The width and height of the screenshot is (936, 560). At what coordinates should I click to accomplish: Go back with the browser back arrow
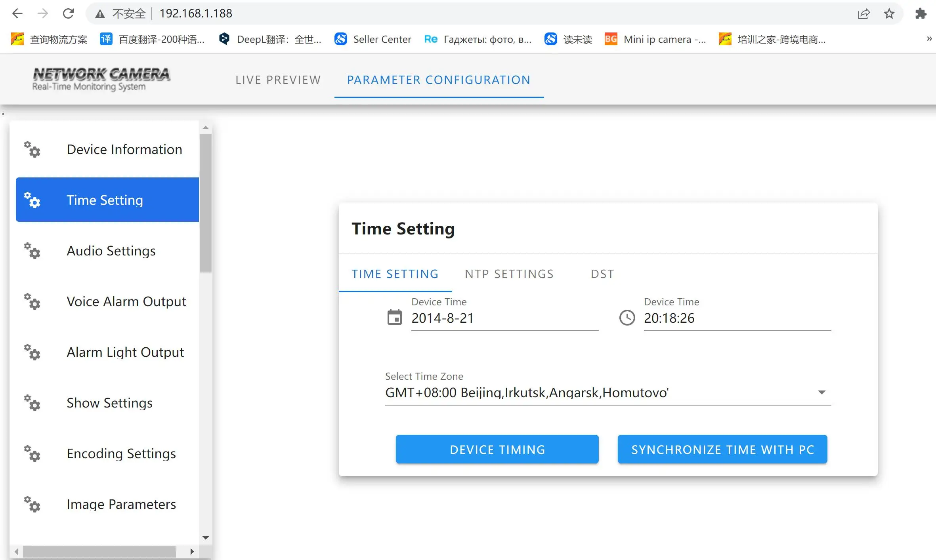pos(17,13)
